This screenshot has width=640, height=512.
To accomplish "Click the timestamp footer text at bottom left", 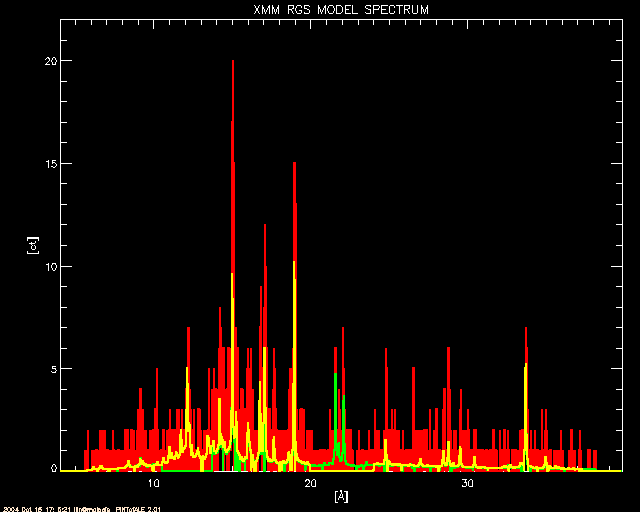I will pyautogui.click(x=82, y=508).
